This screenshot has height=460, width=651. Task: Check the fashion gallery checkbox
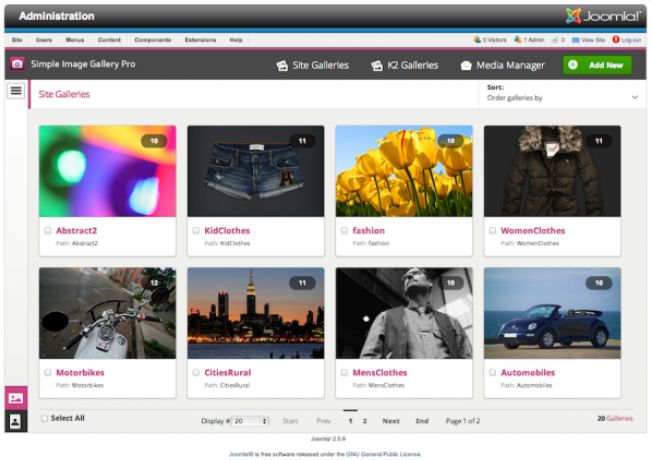coord(344,230)
